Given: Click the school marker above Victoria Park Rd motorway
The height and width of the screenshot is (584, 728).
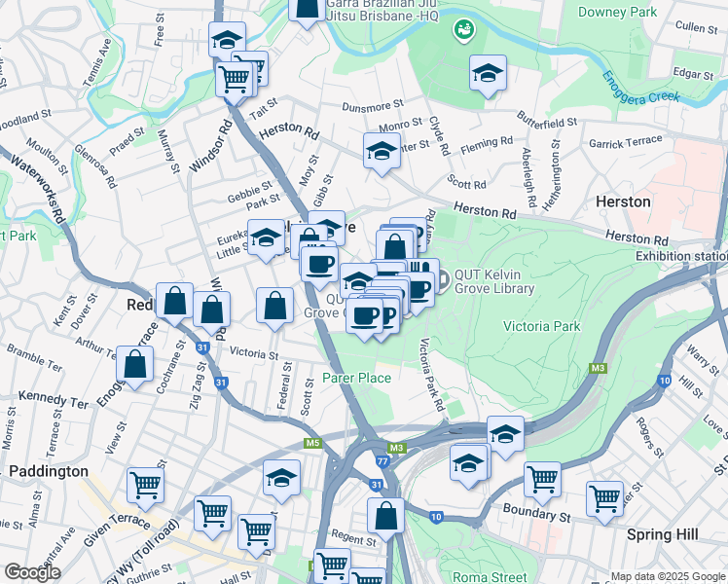Looking at the screenshot, I should tap(505, 436).
